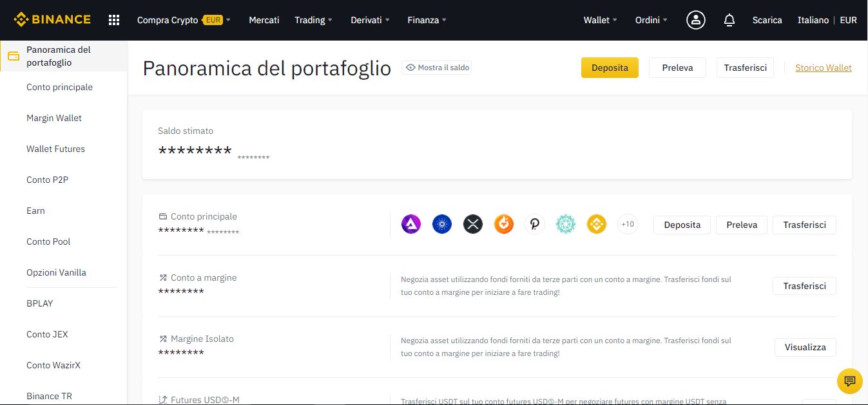
Task: Click Scarica in the top bar
Action: point(767,20)
